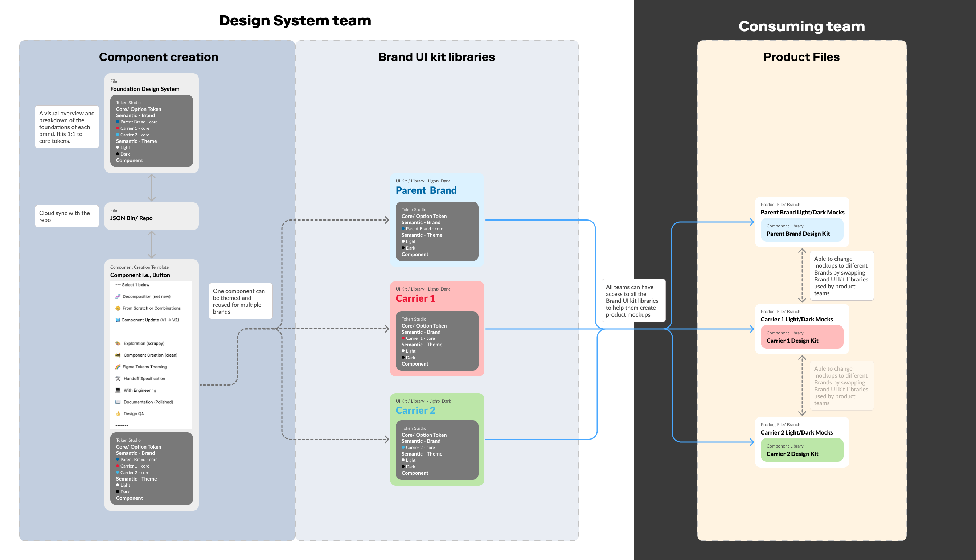Image resolution: width=976 pixels, height=560 pixels.
Task: Click the laptop icon next to With Engineering
Action: click(118, 390)
